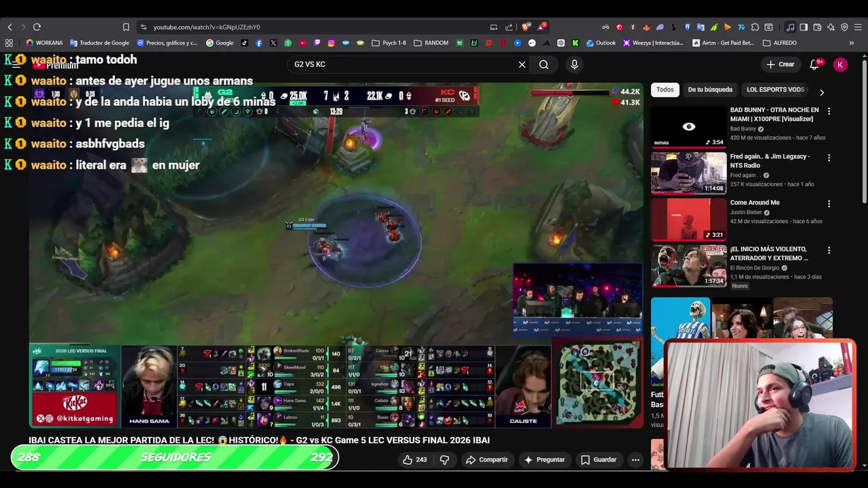Open the account avatar menu
The width and height of the screenshot is (868, 488).
pyautogui.click(x=840, y=64)
